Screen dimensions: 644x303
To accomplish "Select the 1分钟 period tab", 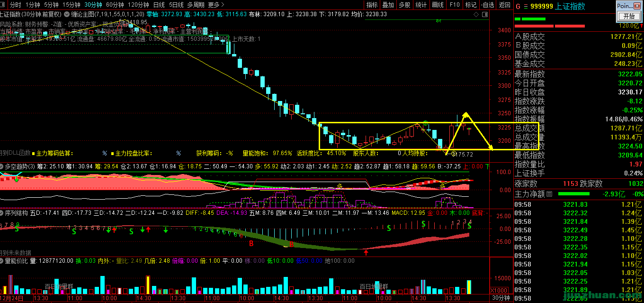I will [32, 5].
